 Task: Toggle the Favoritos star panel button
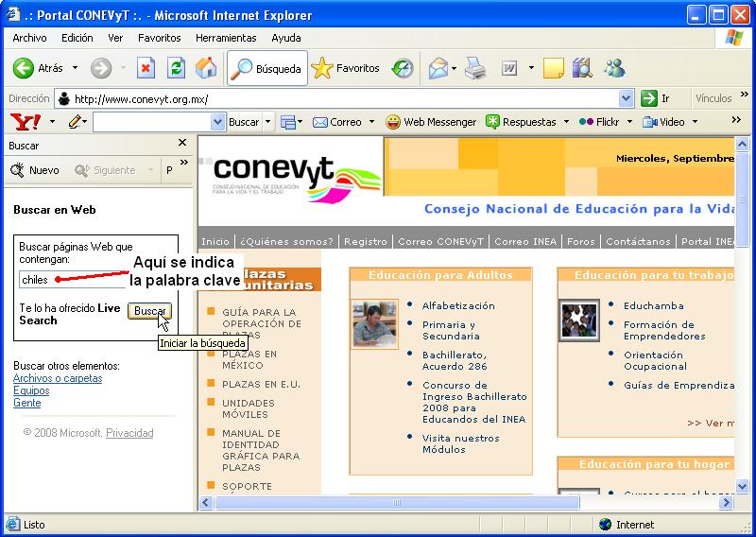click(346, 68)
